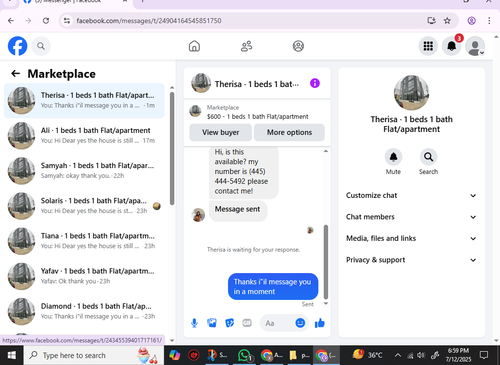Viewport: 500px width, 365px height.
Task: Click View buyer button
Action: (x=221, y=132)
